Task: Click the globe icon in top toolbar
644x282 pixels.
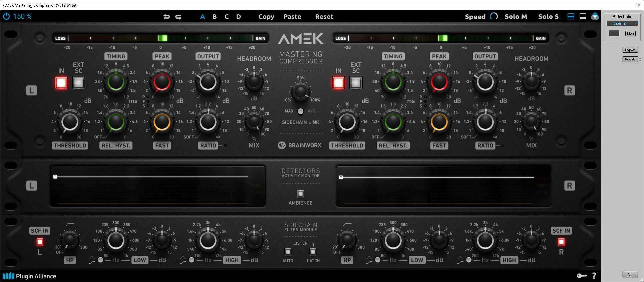Action: click(x=595, y=16)
